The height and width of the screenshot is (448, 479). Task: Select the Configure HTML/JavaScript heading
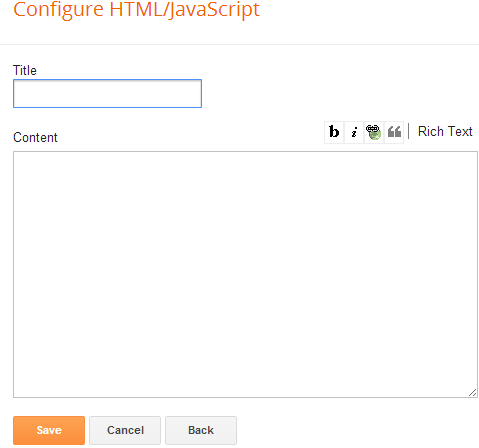pos(136,9)
